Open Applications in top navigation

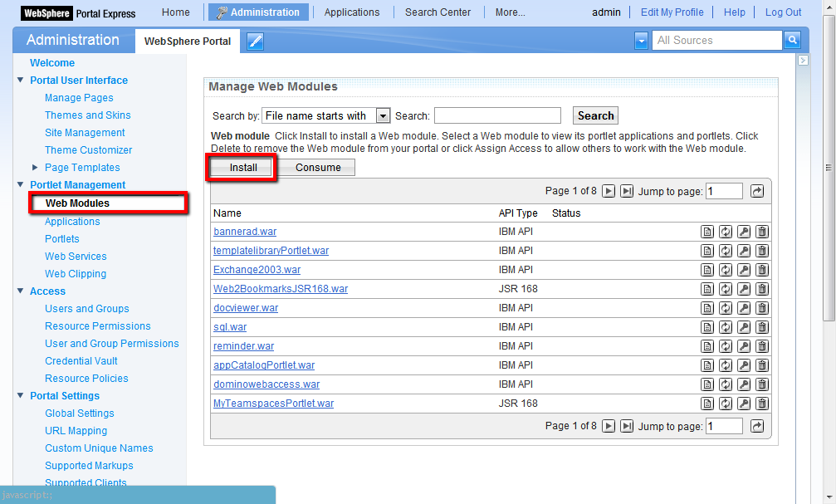(x=352, y=12)
